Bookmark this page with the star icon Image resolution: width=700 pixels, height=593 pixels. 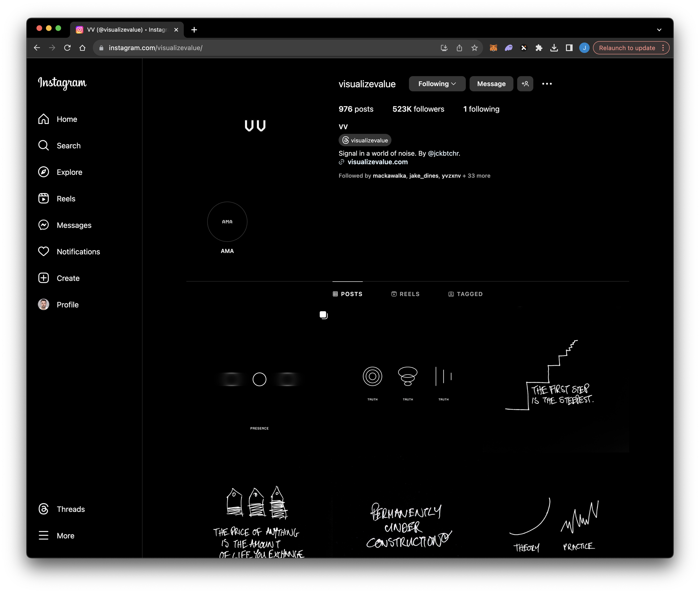click(474, 48)
